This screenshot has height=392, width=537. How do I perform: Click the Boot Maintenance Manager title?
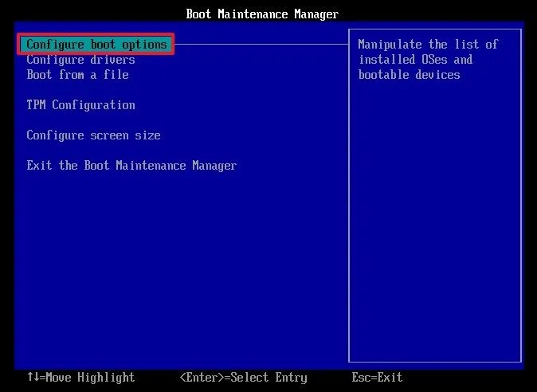262,14
